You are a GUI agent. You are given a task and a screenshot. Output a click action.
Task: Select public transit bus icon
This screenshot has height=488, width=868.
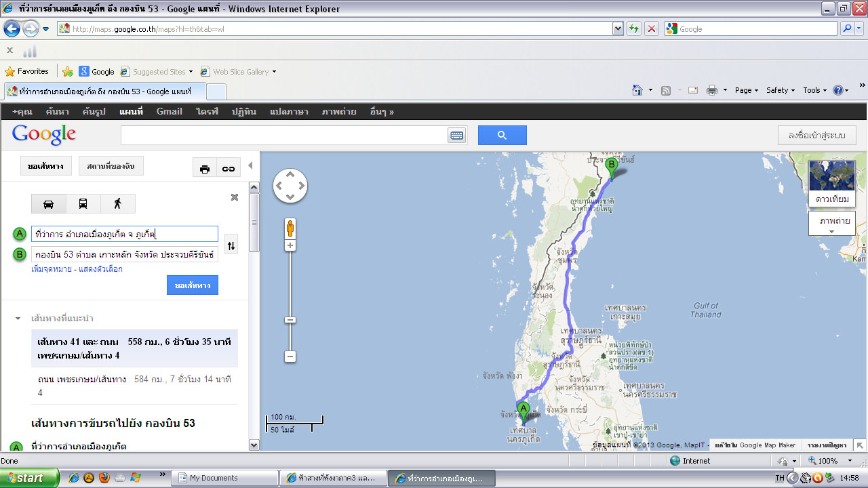tap(83, 204)
